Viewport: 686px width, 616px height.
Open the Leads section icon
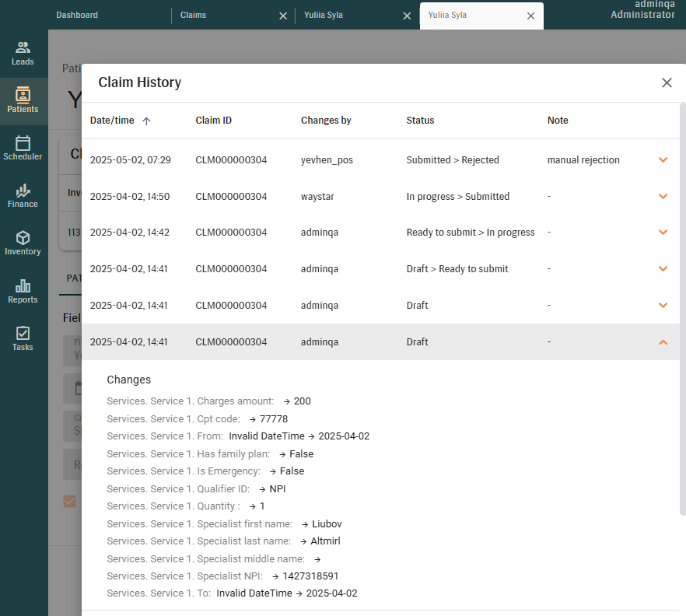[x=23, y=47]
